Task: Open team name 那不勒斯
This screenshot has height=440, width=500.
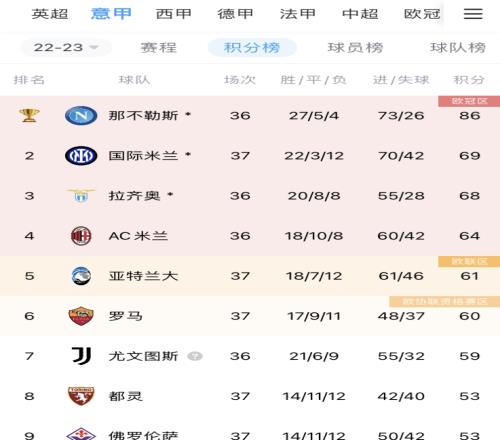Action: click(143, 116)
